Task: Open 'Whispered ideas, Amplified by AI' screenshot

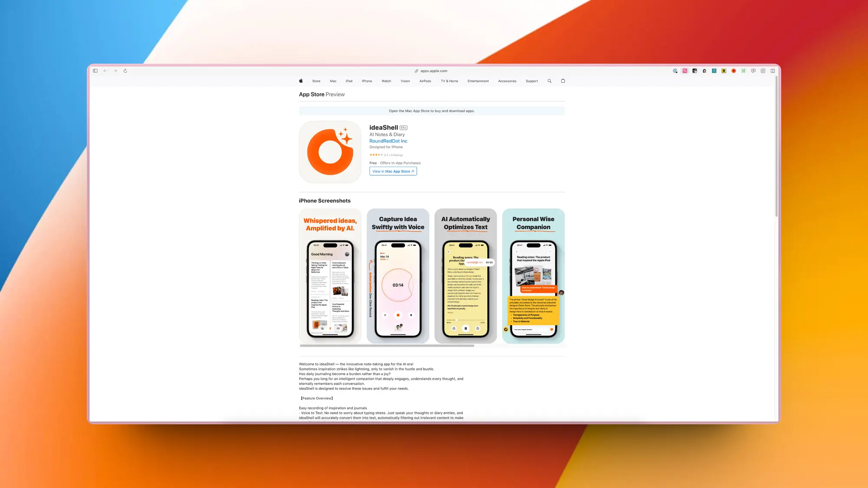Action: tap(330, 276)
